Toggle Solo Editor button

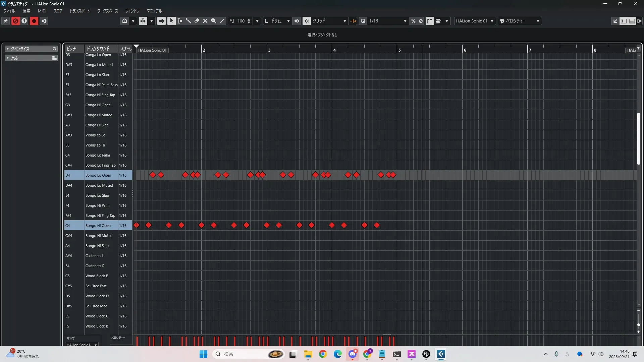[15, 21]
